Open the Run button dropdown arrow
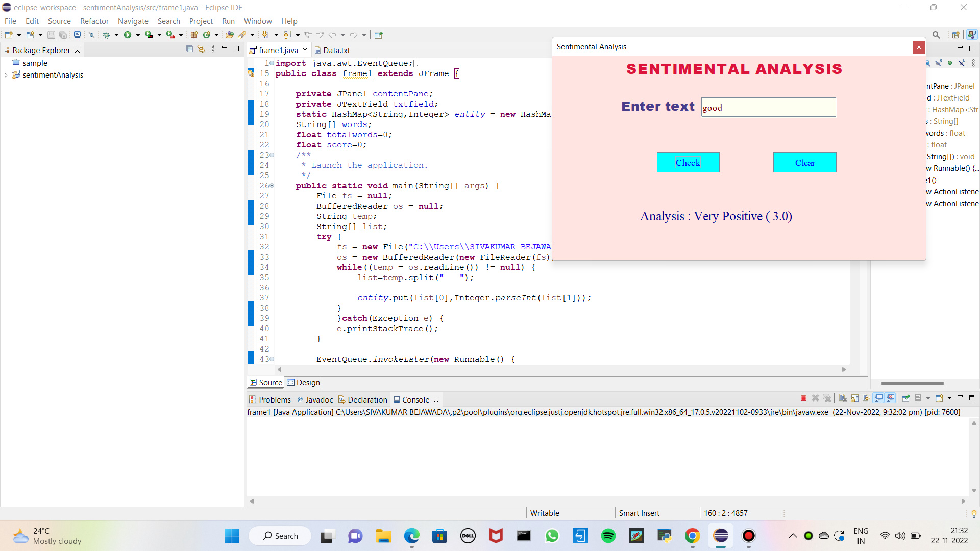This screenshot has width=980, height=551. (138, 35)
